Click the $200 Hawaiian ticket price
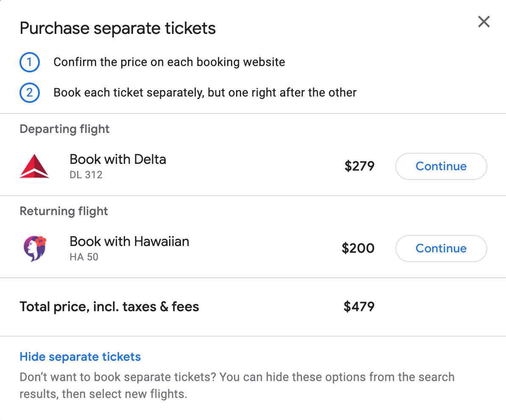Screen dimensions: 506x420 click(358, 248)
